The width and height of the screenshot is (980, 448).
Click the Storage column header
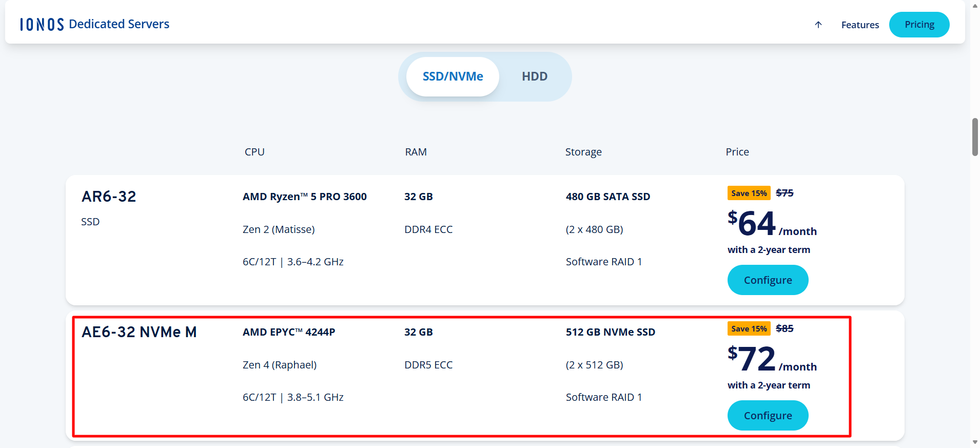[x=583, y=152]
